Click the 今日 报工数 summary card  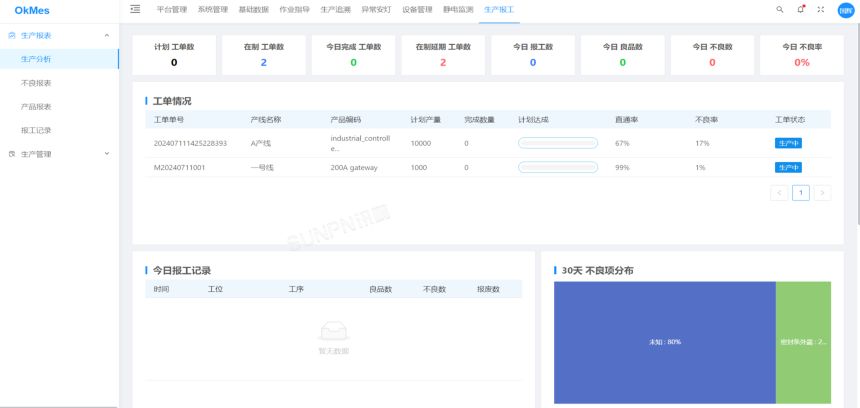click(x=533, y=55)
